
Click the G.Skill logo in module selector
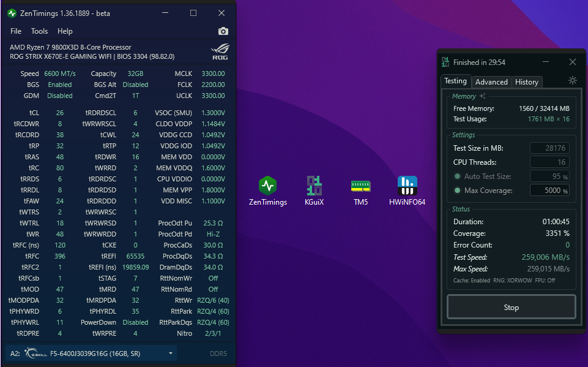coord(36,353)
